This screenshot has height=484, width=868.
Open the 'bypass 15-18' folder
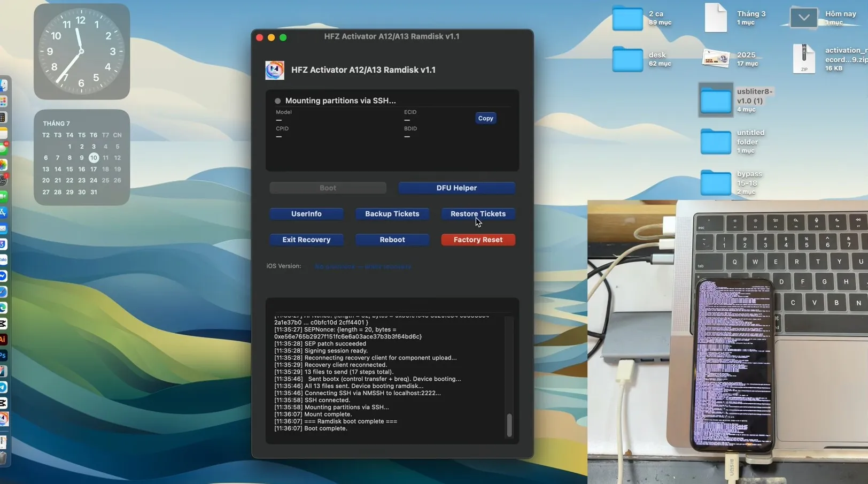pos(716,182)
